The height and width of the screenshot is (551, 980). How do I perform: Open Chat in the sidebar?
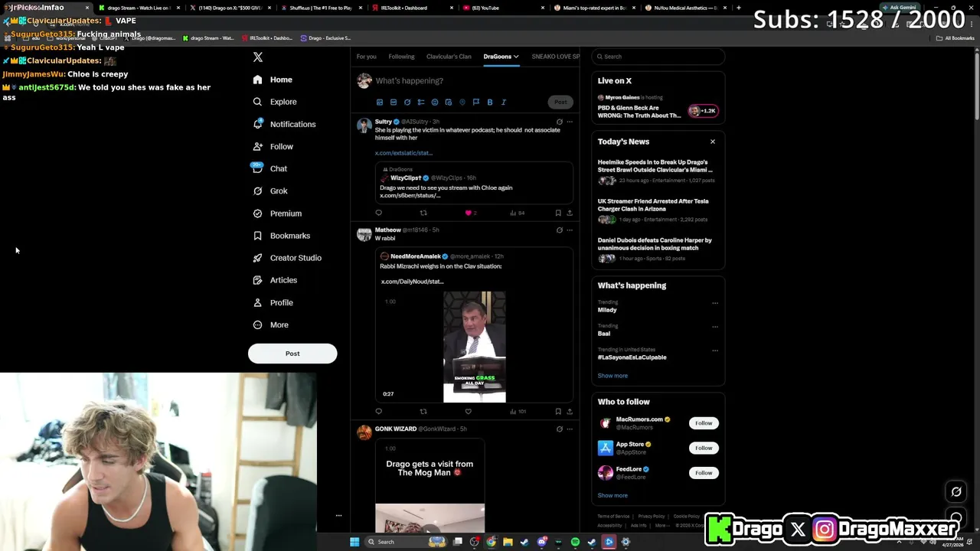pos(270,168)
